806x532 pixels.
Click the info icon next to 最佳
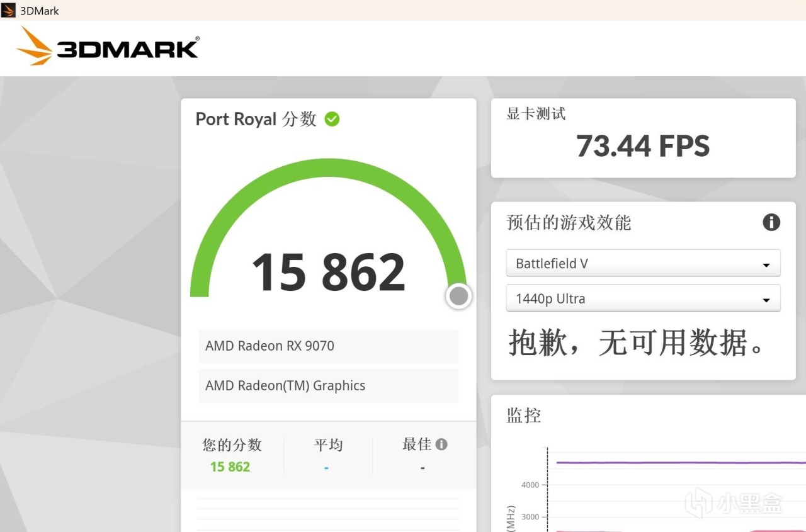click(441, 444)
